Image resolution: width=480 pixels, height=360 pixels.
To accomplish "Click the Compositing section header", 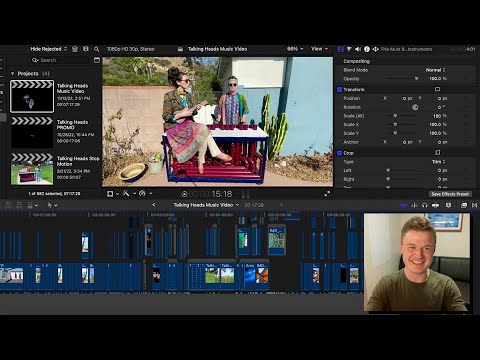I will (x=356, y=61).
